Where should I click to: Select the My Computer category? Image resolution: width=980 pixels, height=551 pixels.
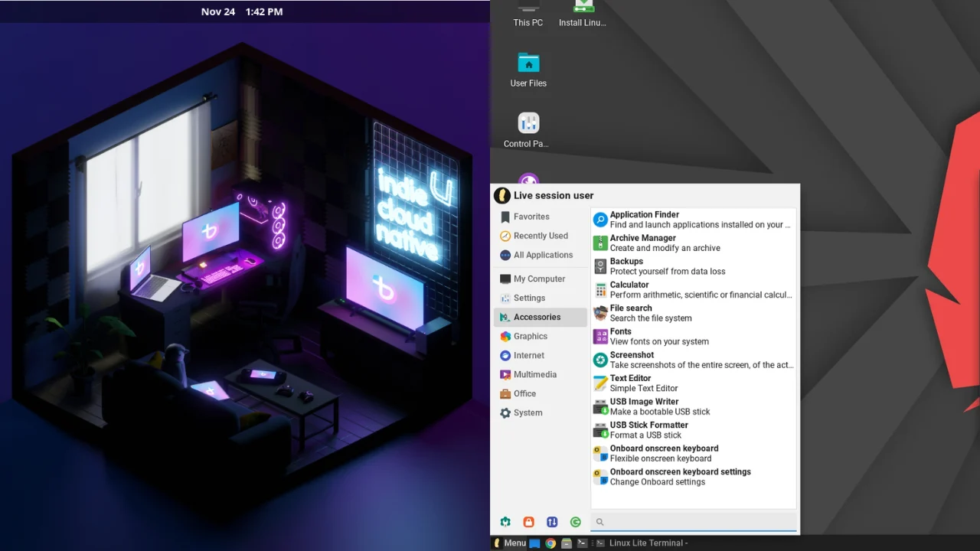click(x=541, y=279)
